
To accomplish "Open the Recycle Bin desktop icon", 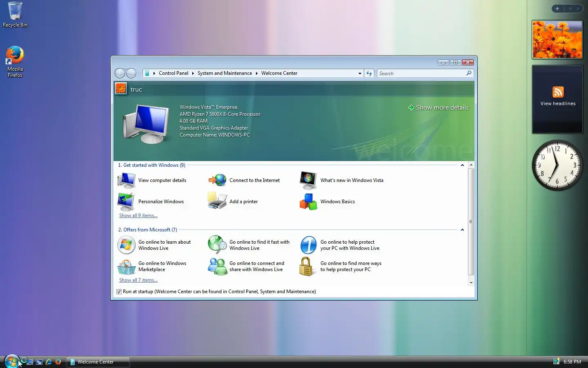I will pos(15,15).
